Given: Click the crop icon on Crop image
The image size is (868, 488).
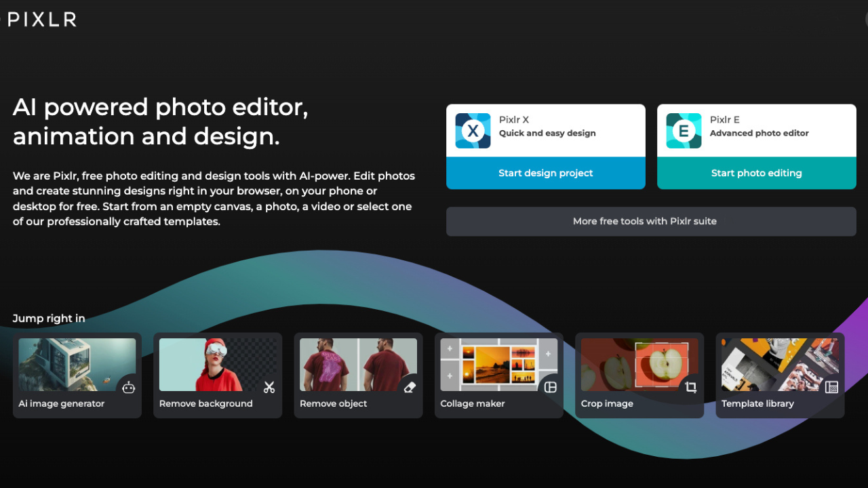Looking at the screenshot, I should click(x=691, y=387).
